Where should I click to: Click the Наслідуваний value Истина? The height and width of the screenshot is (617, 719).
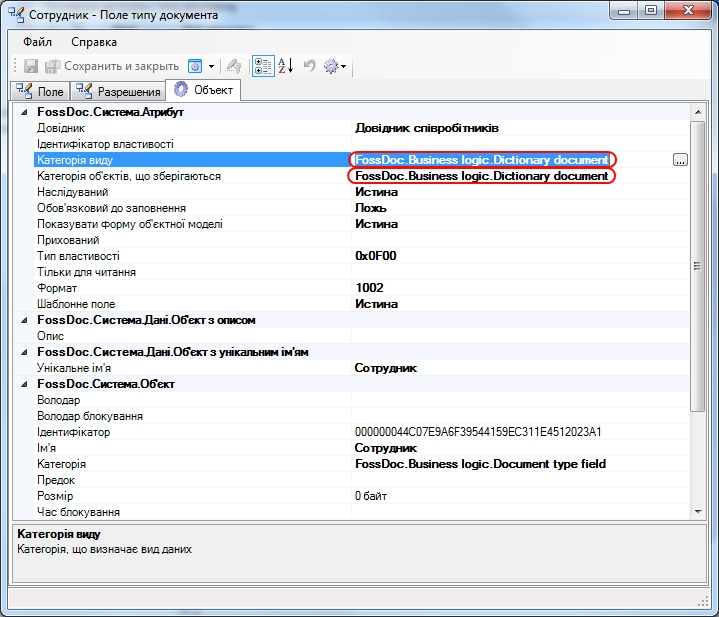(x=376, y=192)
